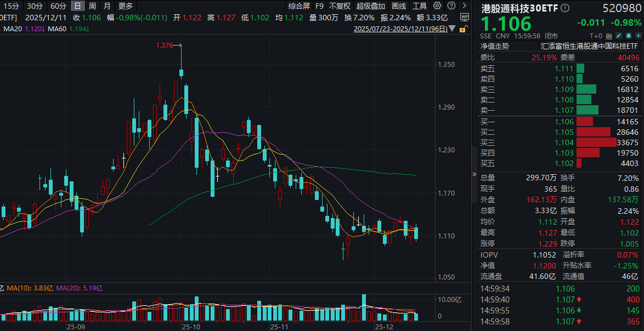644x331 pixels.
Task: Click the 买三 red volume bar
Action: (x=596, y=142)
